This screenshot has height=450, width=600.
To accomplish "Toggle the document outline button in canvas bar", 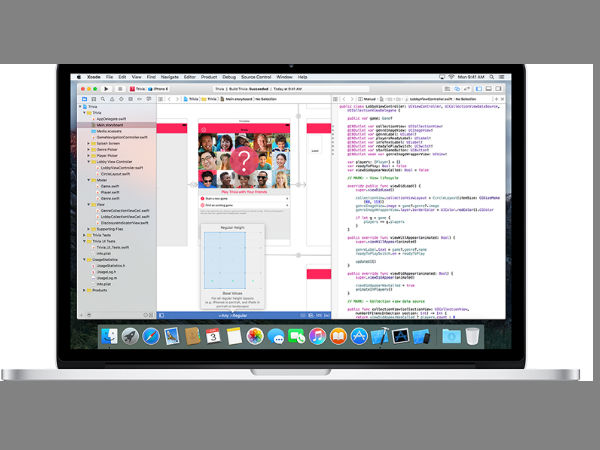I will pyautogui.click(x=164, y=316).
